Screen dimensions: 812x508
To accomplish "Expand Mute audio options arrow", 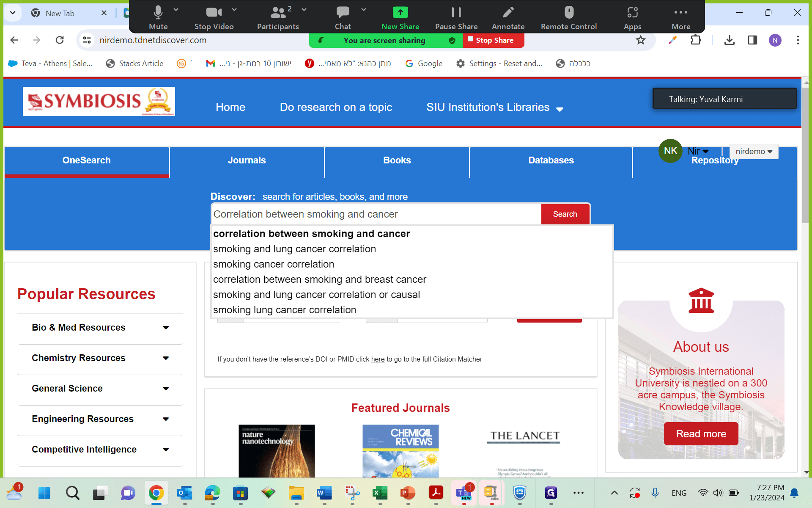I will click(x=176, y=9).
